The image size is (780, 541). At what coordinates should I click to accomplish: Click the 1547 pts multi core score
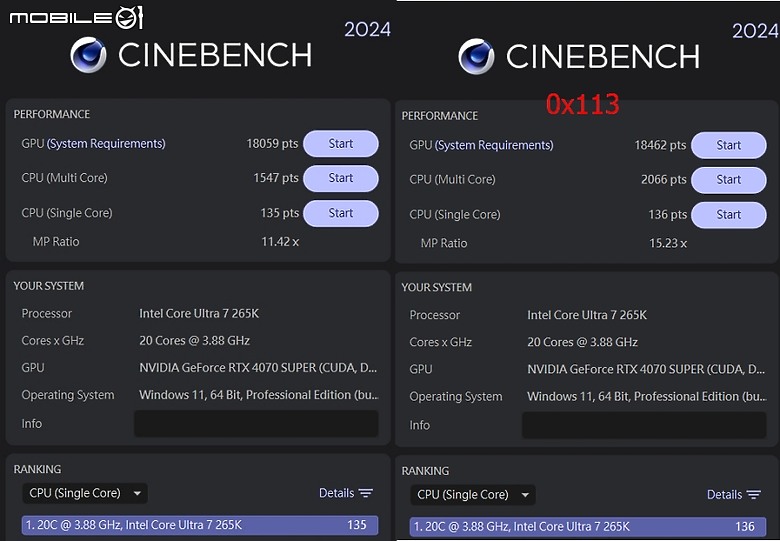pyautogui.click(x=276, y=178)
